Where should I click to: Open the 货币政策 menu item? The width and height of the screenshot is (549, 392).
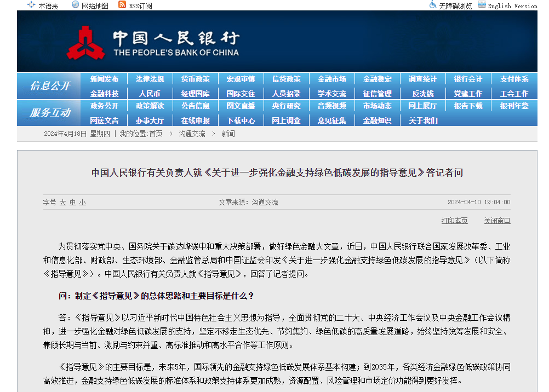pyautogui.click(x=195, y=79)
